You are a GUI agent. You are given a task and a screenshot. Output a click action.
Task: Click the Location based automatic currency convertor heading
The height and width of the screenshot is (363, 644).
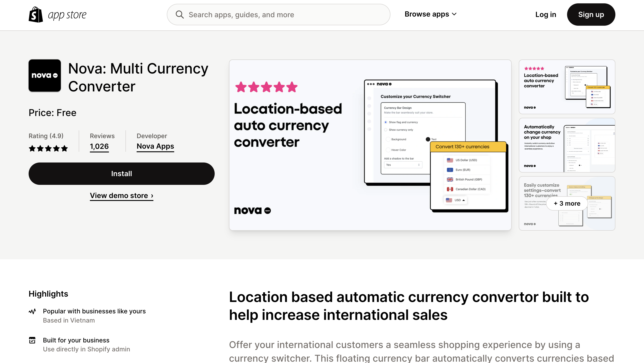(x=409, y=306)
